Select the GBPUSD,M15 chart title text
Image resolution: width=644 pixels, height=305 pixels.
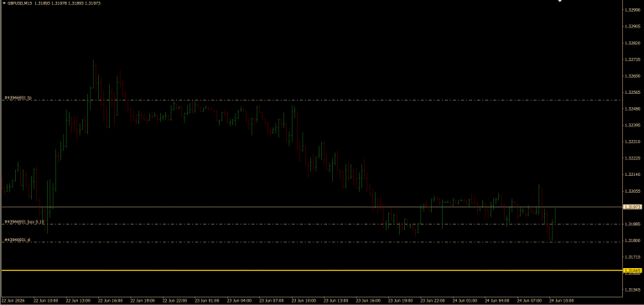pyautogui.click(x=20, y=3)
